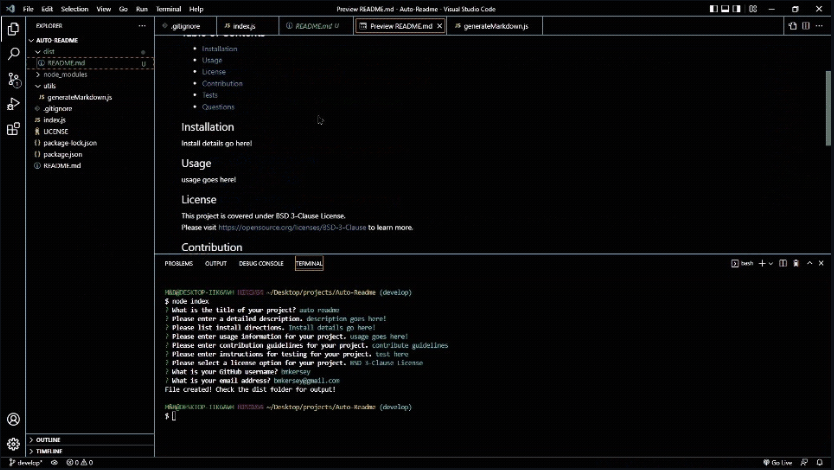Click the bash terminal profile icon

pyautogui.click(x=735, y=263)
